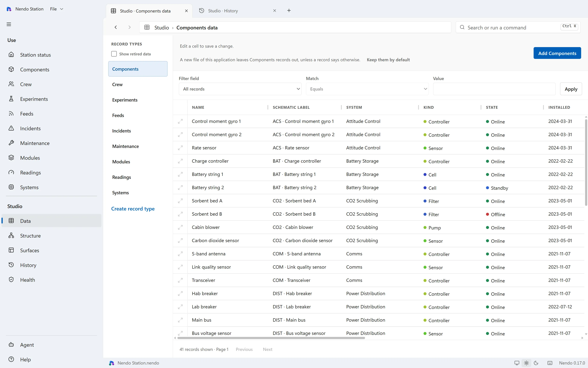Click the vertical table scrollbar

coord(586,162)
